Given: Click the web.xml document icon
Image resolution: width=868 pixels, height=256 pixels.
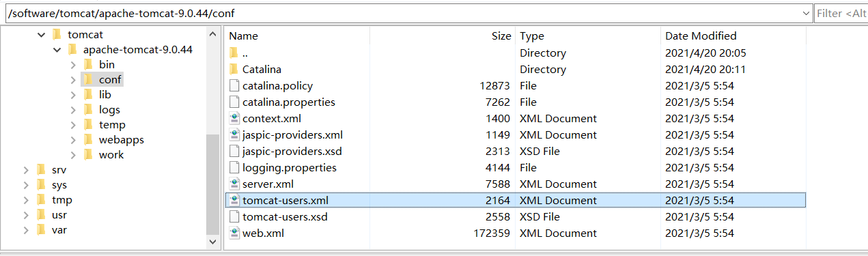Looking at the screenshot, I should click(x=234, y=233).
